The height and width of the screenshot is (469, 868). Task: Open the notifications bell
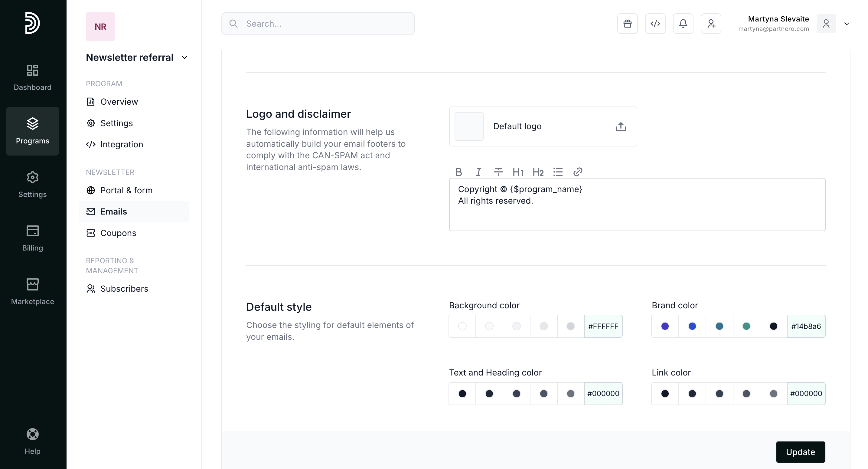coord(683,24)
